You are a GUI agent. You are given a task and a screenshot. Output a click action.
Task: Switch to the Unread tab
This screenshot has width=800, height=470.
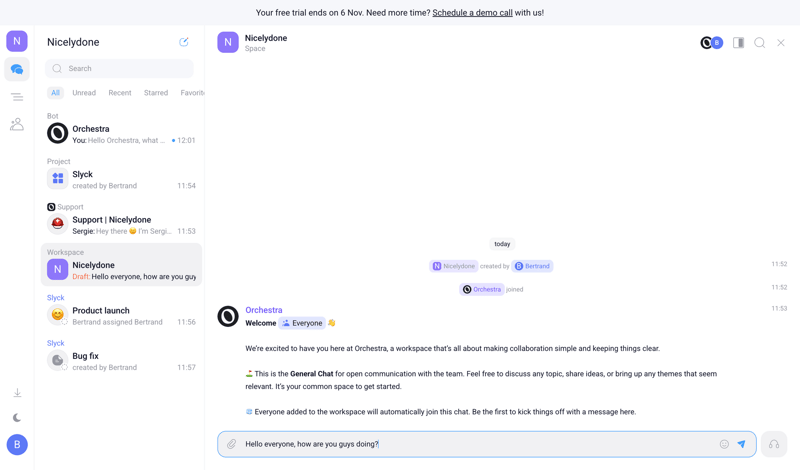coord(84,93)
